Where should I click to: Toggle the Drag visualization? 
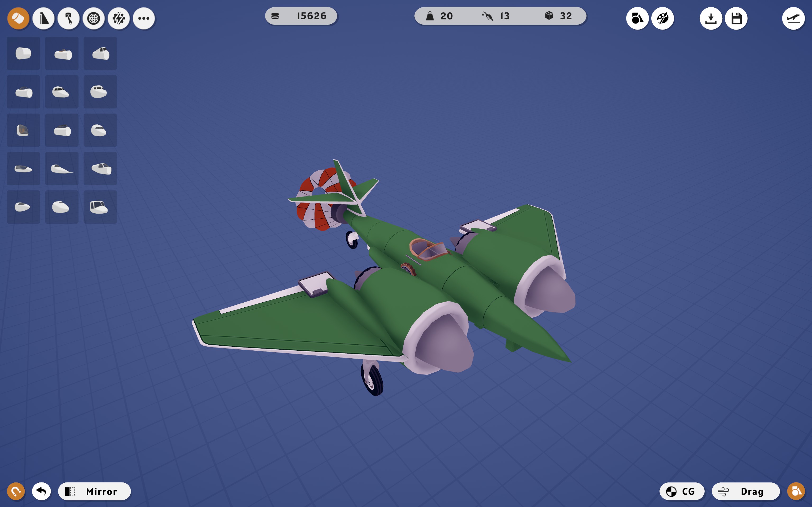click(x=745, y=491)
